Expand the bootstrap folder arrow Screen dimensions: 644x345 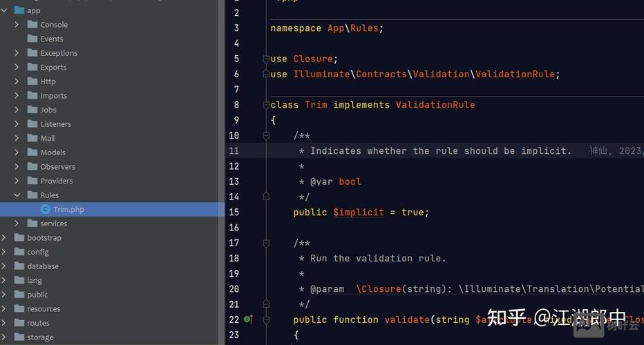point(4,238)
